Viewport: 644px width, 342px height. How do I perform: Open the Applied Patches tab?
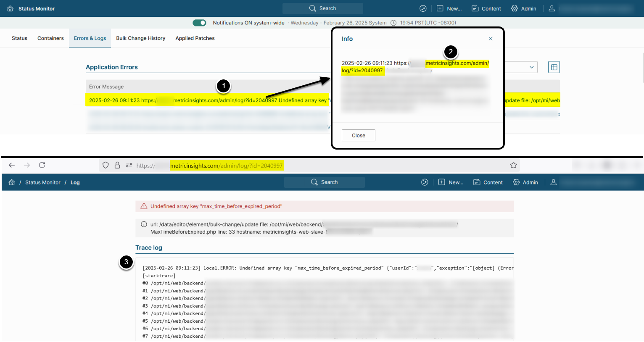tap(195, 38)
